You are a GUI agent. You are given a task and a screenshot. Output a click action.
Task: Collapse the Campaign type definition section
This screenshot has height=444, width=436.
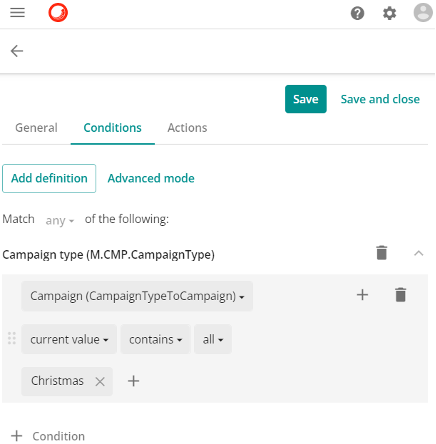pyautogui.click(x=419, y=253)
